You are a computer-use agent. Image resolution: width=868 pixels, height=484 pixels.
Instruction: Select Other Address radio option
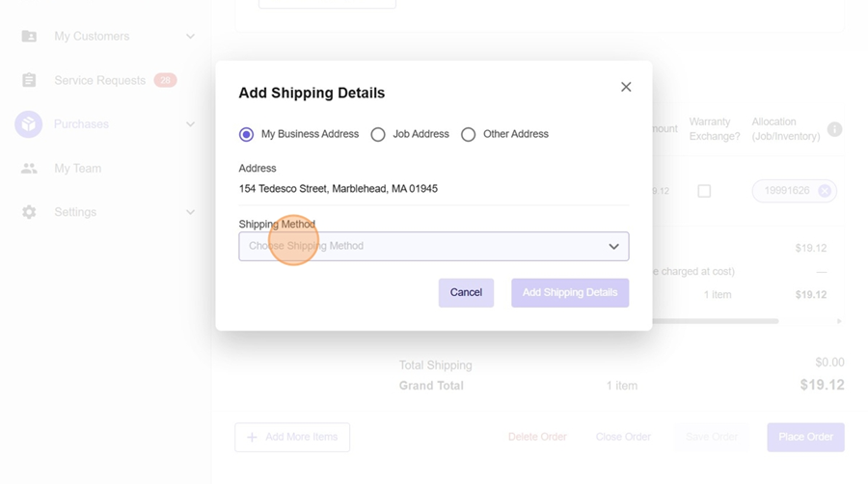[469, 135]
